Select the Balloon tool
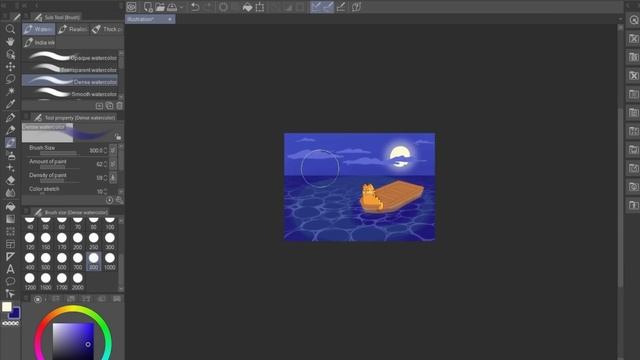This screenshot has width=640, height=360. 10,282
